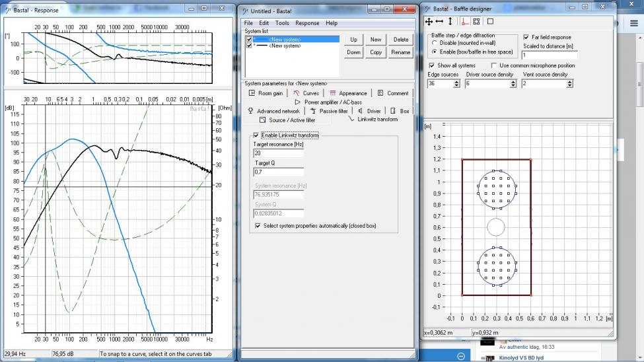Click the Copy button
This screenshot has width=644, height=362.
click(376, 52)
